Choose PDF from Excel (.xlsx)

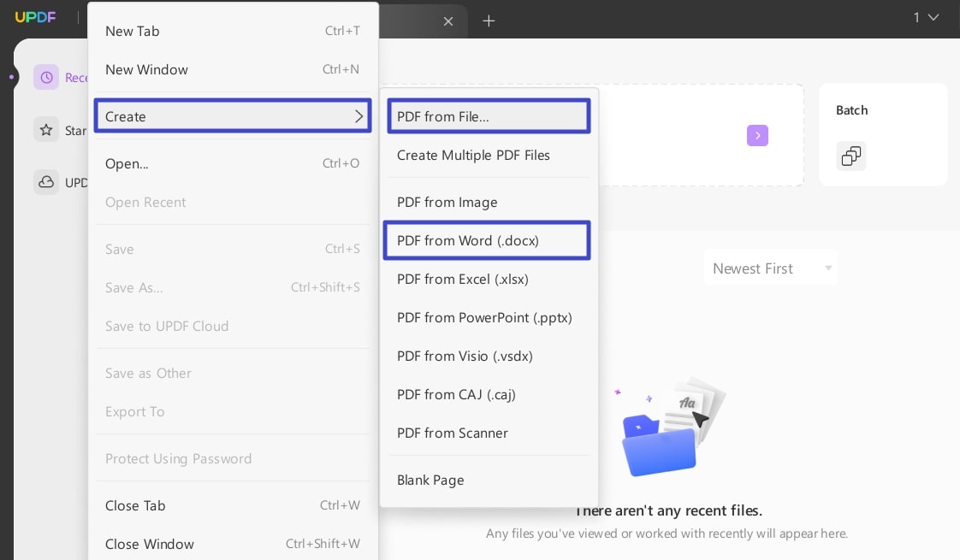(x=463, y=279)
